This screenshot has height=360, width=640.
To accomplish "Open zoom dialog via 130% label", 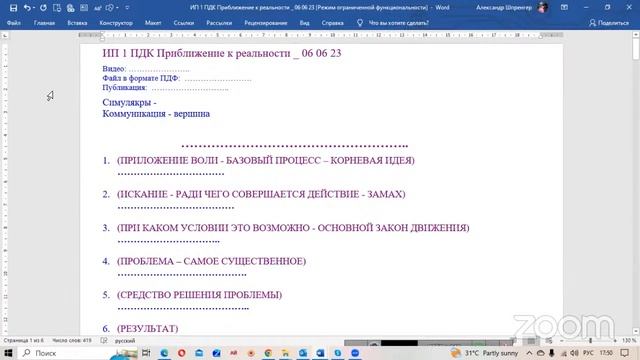I will (x=629, y=340).
